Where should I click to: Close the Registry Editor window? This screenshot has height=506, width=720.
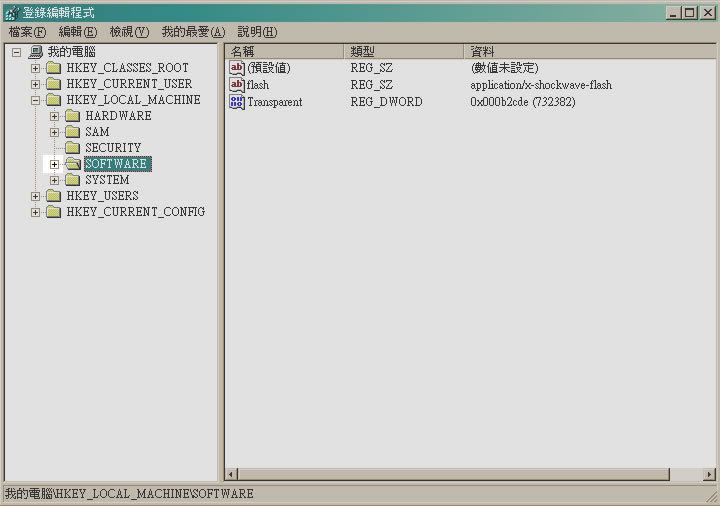(708, 13)
